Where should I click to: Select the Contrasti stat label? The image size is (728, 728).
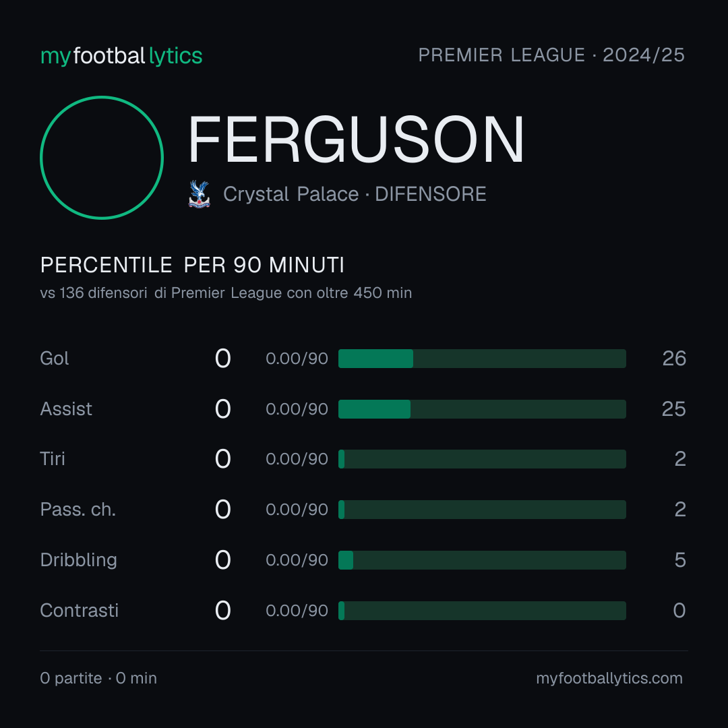(79, 611)
